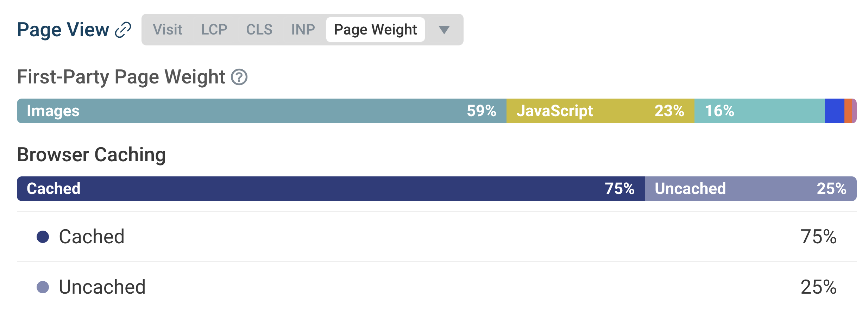The height and width of the screenshot is (319, 868).
Task: Select the CLS tab
Action: [x=259, y=30]
